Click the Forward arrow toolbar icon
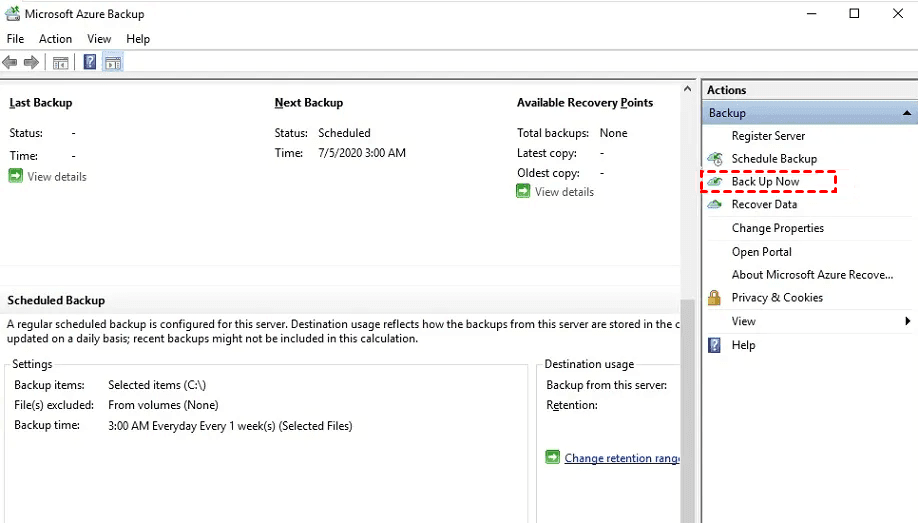The width and height of the screenshot is (918, 523). point(31,62)
